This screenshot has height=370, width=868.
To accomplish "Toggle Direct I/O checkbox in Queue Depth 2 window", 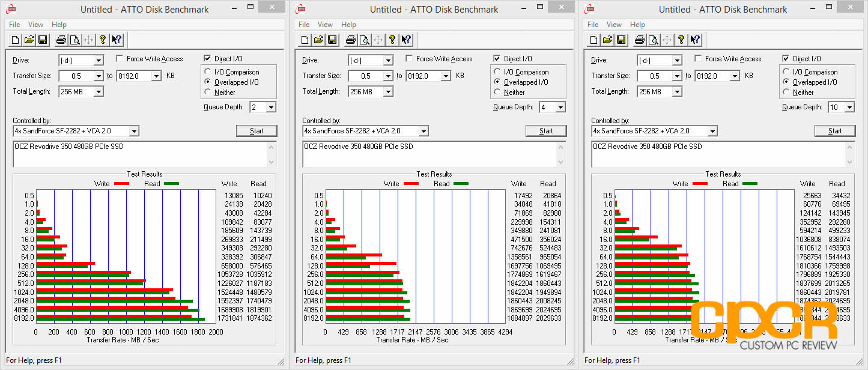I will pyautogui.click(x=208, y=59).
